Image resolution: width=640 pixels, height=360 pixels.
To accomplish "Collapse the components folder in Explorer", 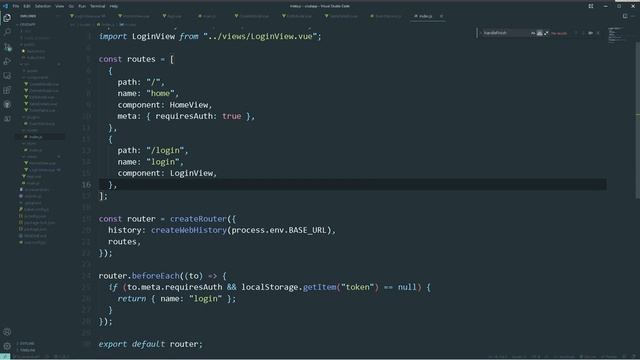I will coord(38,77).
